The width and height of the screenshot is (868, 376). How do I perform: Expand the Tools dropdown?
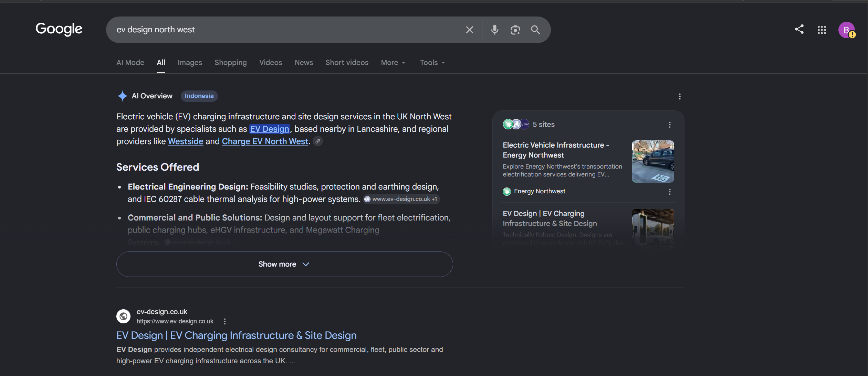[x=432, y=63]
